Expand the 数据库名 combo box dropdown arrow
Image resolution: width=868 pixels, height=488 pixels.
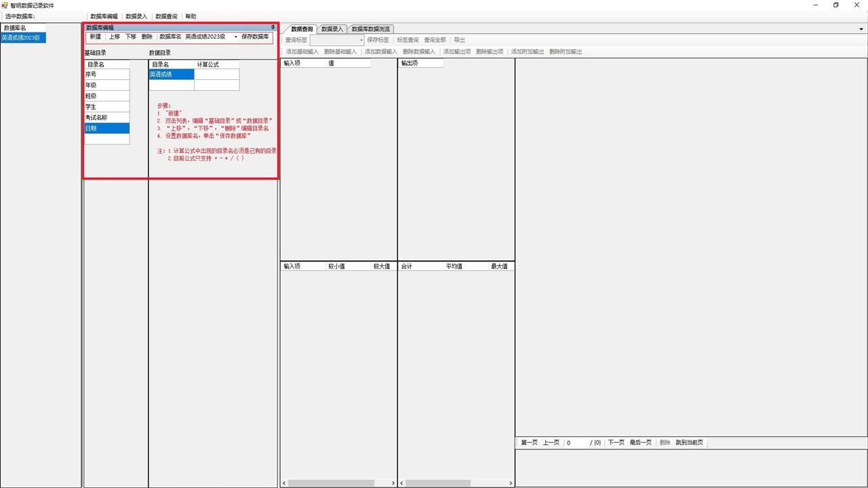[236, 37]
